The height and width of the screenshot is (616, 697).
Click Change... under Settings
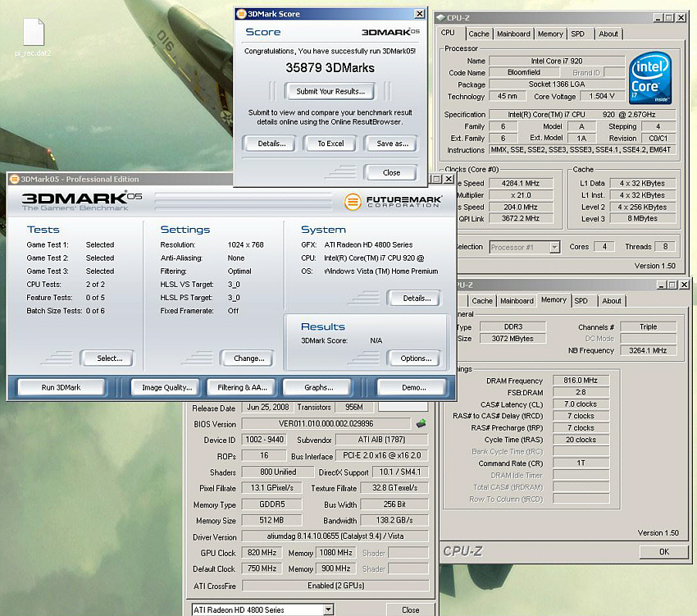pyautogui.click(x=248, y=358)
